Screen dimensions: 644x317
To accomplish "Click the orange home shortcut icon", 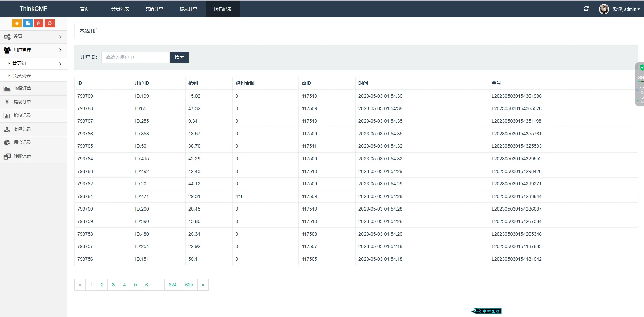I will point(17,23).
